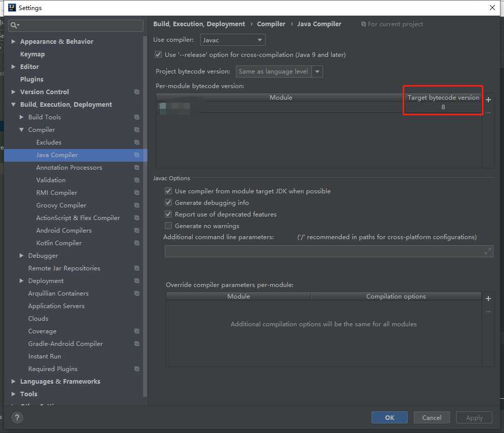Image resolution: width=504 pixels, height=433 pixels.
Task: Remove module from bytecode version table
Action: tap(488, 113)
